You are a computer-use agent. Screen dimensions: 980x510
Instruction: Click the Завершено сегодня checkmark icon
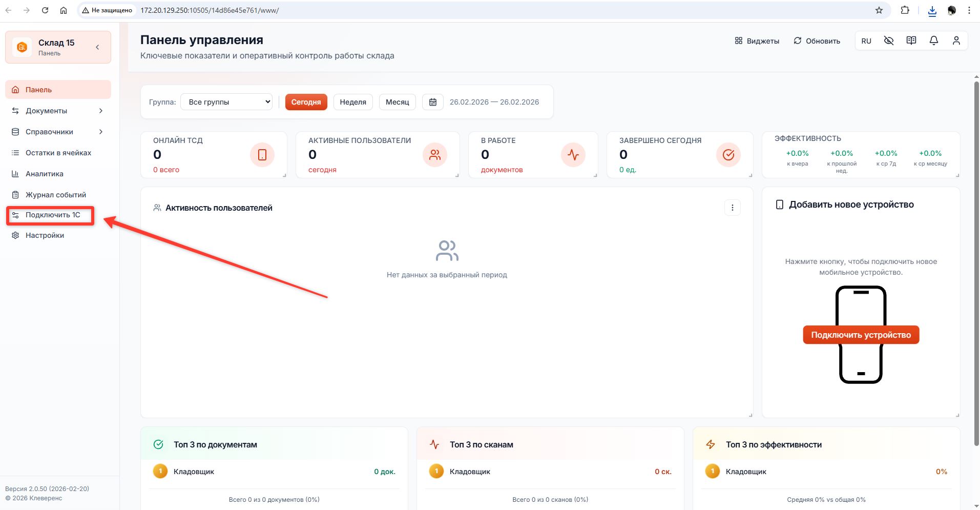click(x=728, y=155)
